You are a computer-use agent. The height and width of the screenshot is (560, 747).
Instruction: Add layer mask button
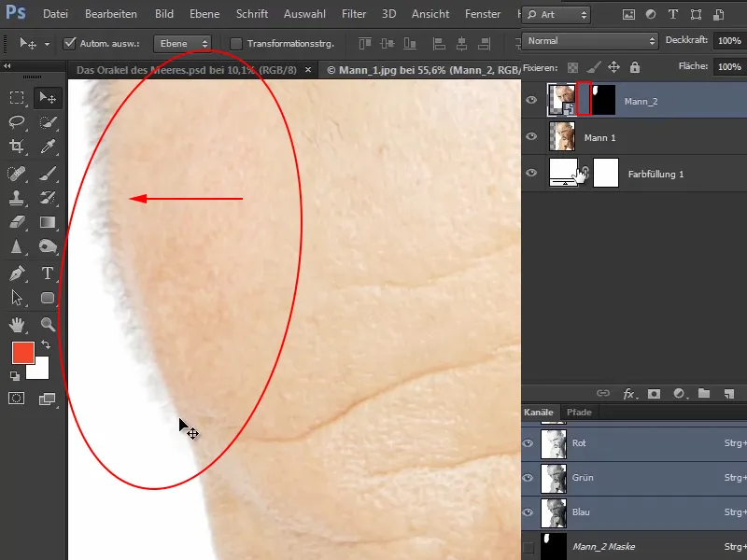click(655, 393)
